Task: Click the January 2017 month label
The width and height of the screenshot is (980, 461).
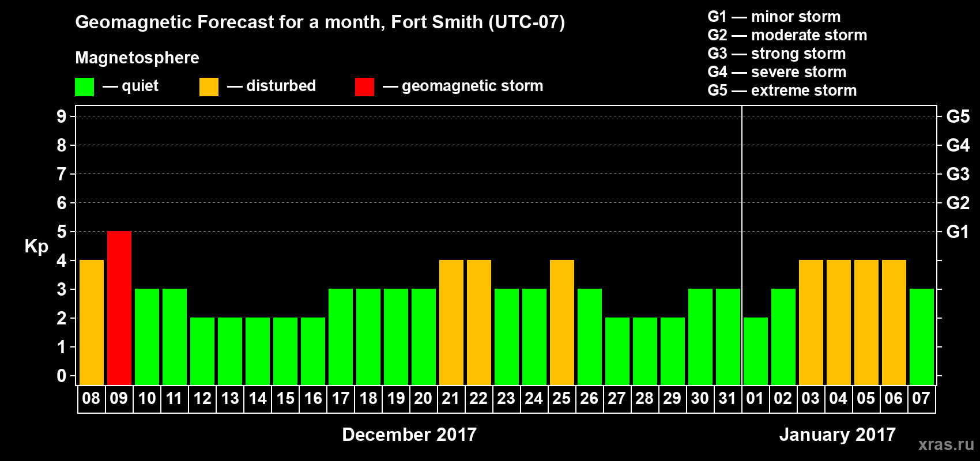Action: pyautogui.click(x=838, y=434)
